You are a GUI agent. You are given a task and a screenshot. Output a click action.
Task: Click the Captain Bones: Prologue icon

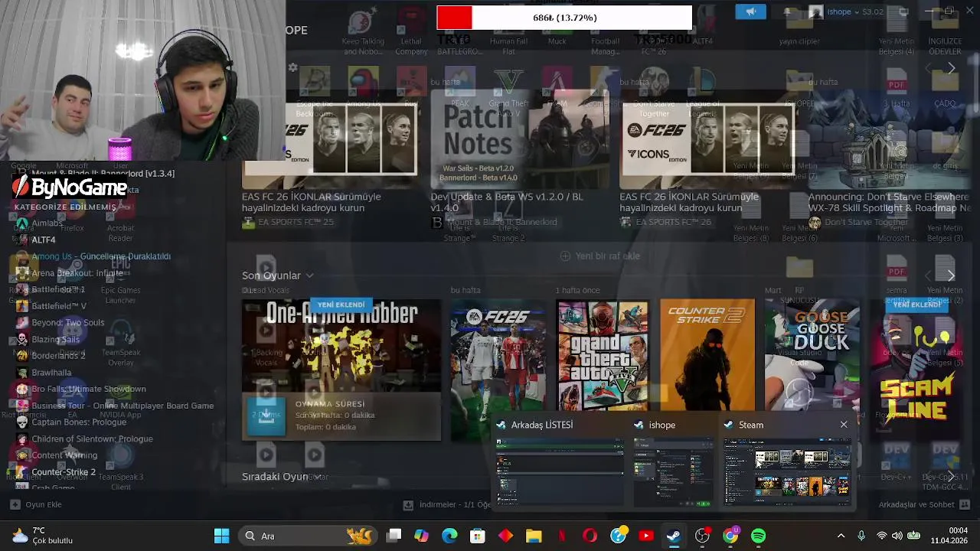tap(22, 422)
